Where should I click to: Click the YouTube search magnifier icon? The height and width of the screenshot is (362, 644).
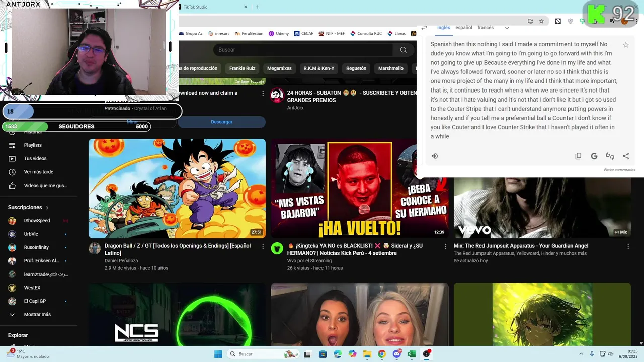coord(403,50)
